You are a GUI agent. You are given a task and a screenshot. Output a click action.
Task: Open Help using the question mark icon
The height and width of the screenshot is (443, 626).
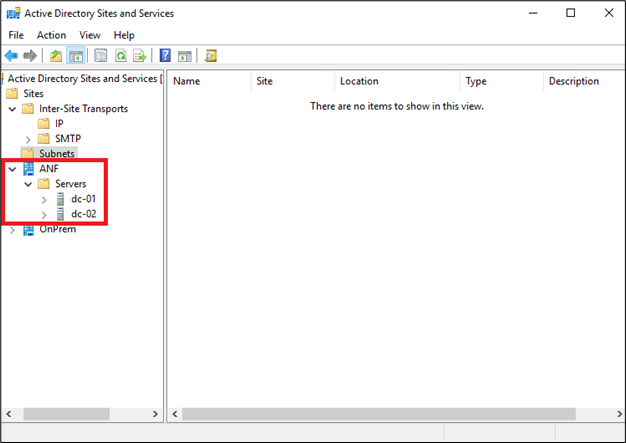click(165, 55)
